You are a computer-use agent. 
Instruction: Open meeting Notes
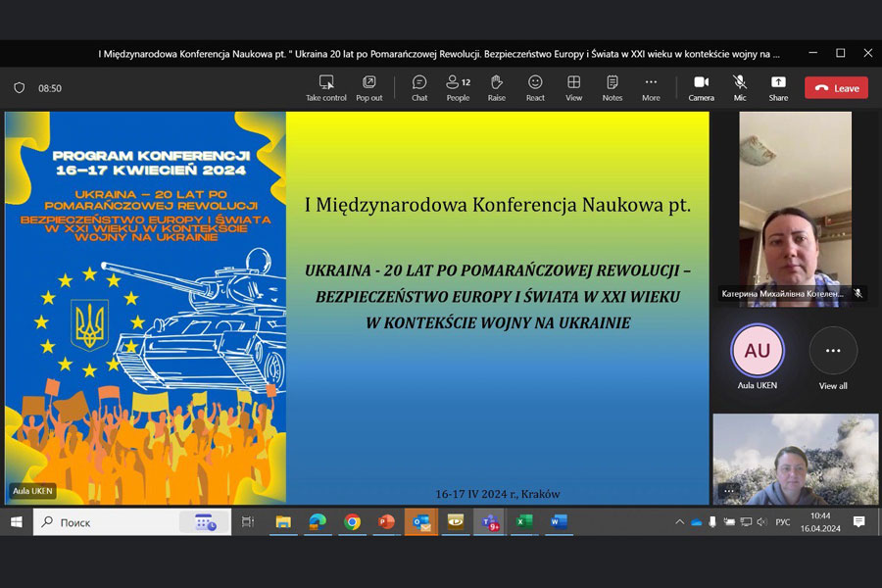612,87
